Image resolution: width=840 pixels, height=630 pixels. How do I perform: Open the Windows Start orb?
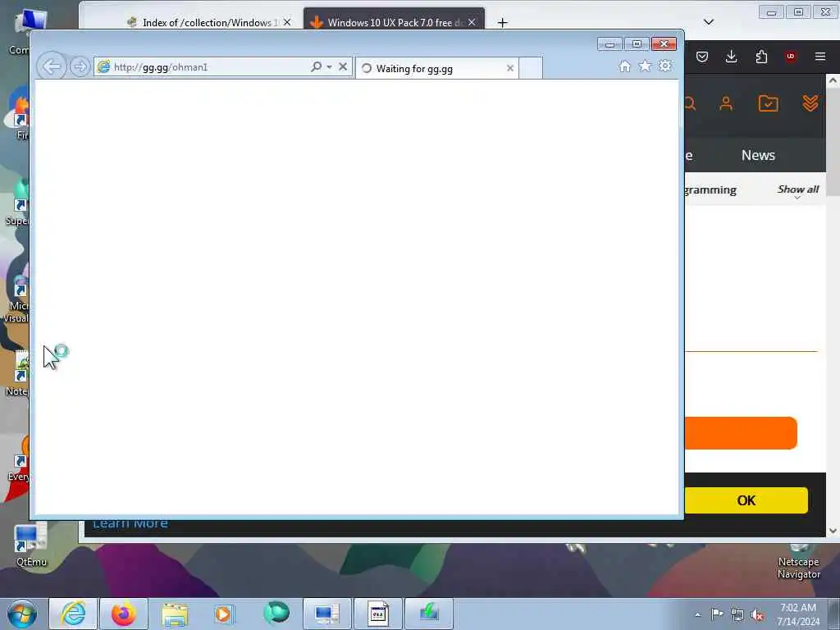pyautogui.click(x=22, y=614)
